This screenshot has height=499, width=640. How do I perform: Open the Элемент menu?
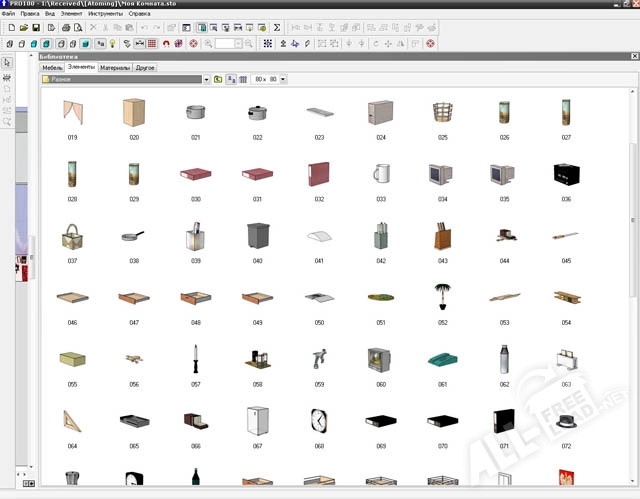[71, 15]
